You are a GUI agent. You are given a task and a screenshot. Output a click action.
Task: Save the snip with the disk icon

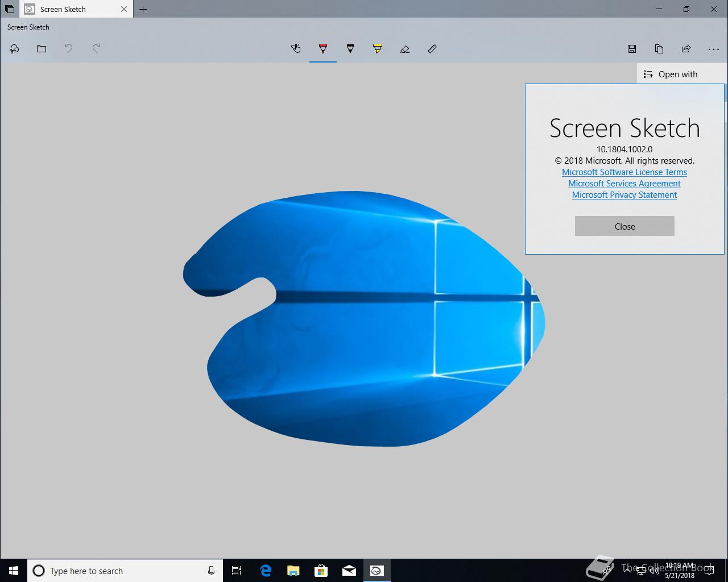(x=632, y=49)
